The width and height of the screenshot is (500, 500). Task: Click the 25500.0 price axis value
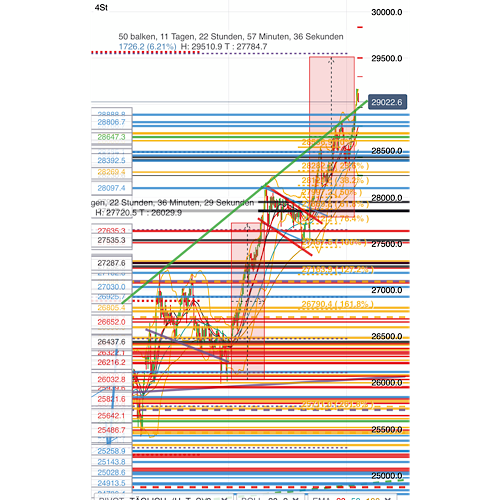click(387, 429)
